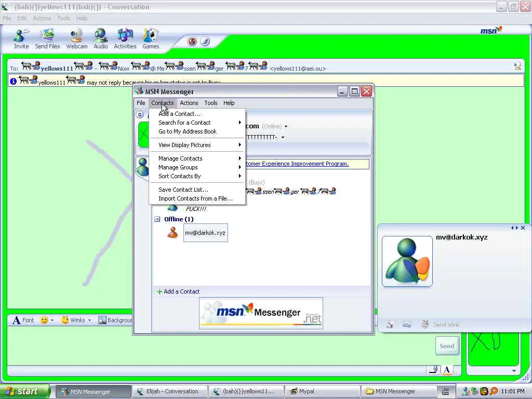Click the instant message icon in contact card

coord(390,325)
